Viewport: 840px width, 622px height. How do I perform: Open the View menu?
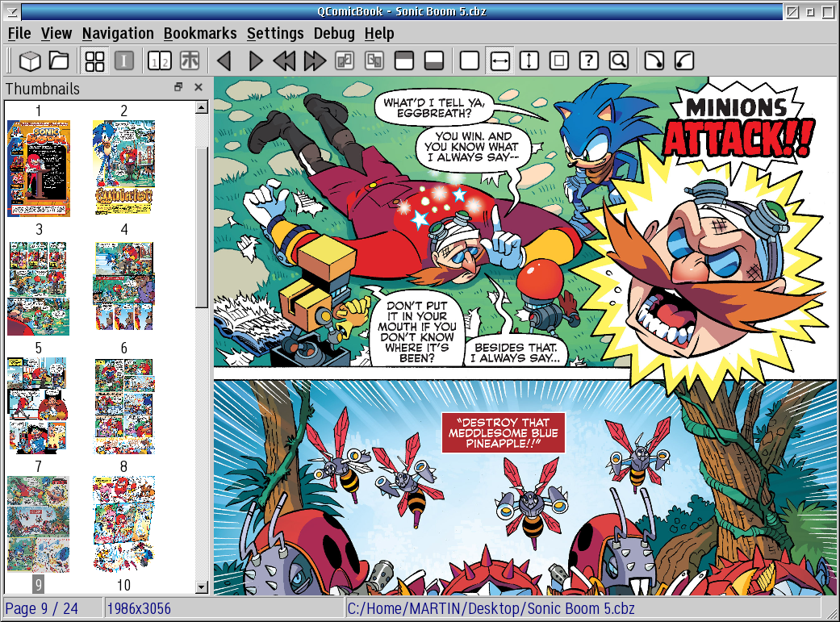[56, 33]
